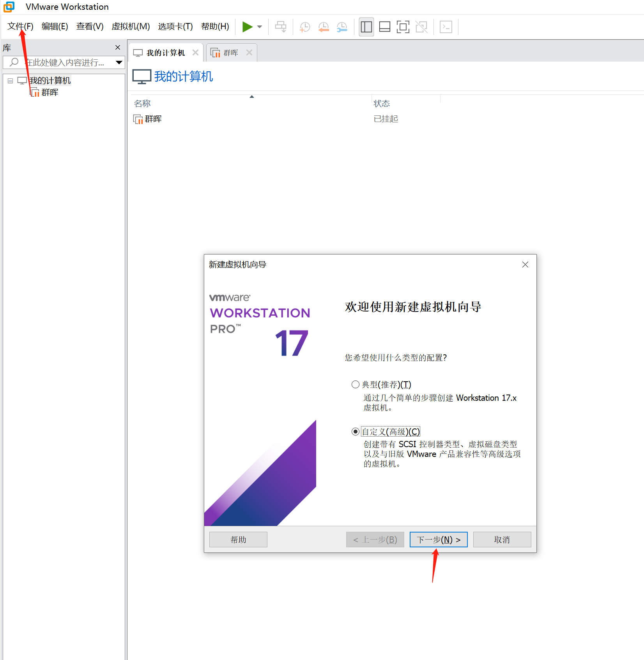Sort list by 名称 column header
Image resolution: width=644 pixels, height=660 pixels.
pyautogui.click(x=142, y=103)
